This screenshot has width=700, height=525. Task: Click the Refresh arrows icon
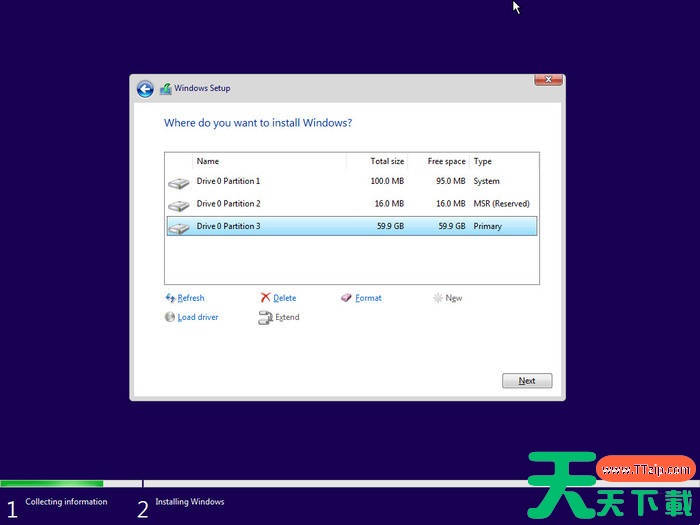click(x=170, y=298)
